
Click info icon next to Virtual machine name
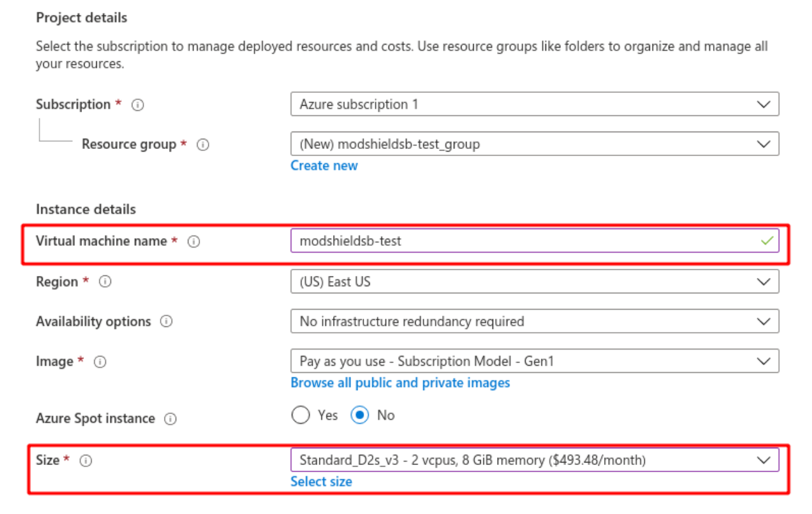point(194,242)
